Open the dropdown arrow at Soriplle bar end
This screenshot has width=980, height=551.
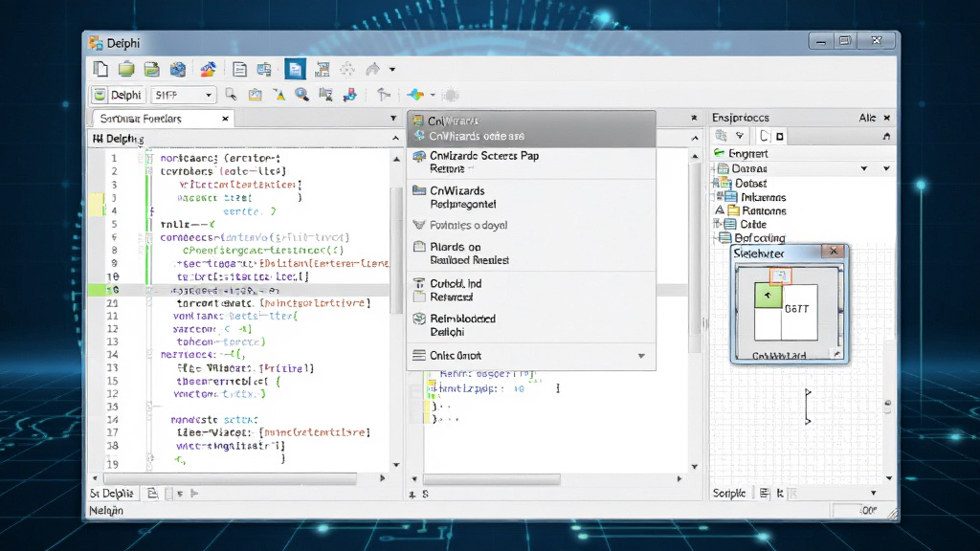(873, 494)
